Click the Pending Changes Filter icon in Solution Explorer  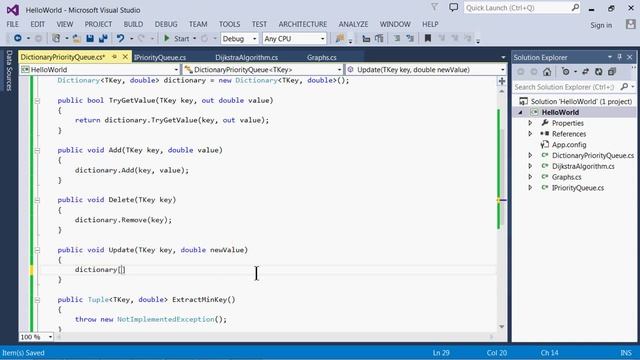point(565,72)
